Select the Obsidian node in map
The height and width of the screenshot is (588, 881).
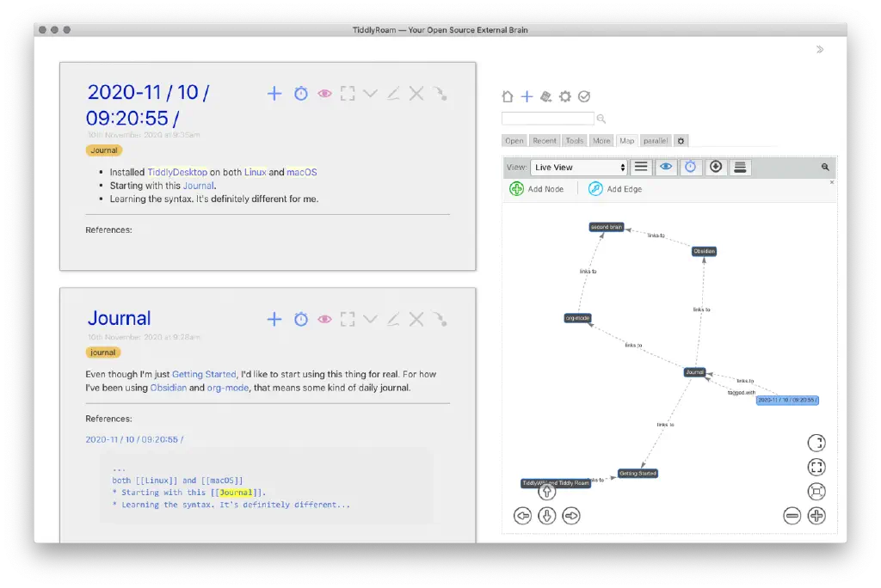click(x=704, y=251)
